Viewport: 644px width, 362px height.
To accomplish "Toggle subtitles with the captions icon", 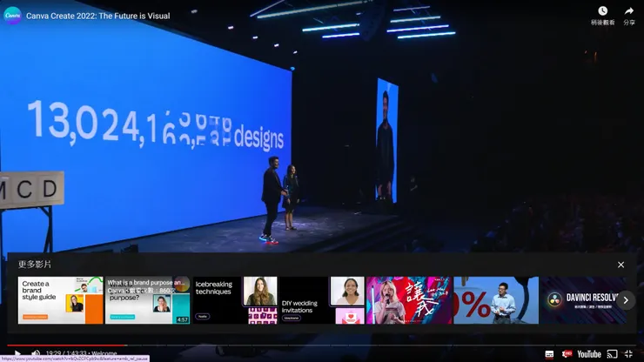I will click(549, 354).
